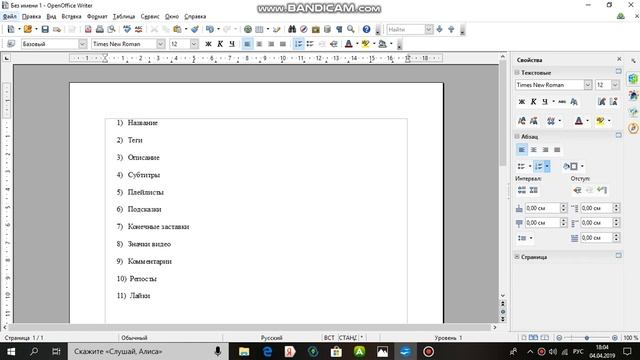This screenshot has width=640, height=360.
Task: Activate the Format Paintbrush tool
Action: [x=195, y=29]
